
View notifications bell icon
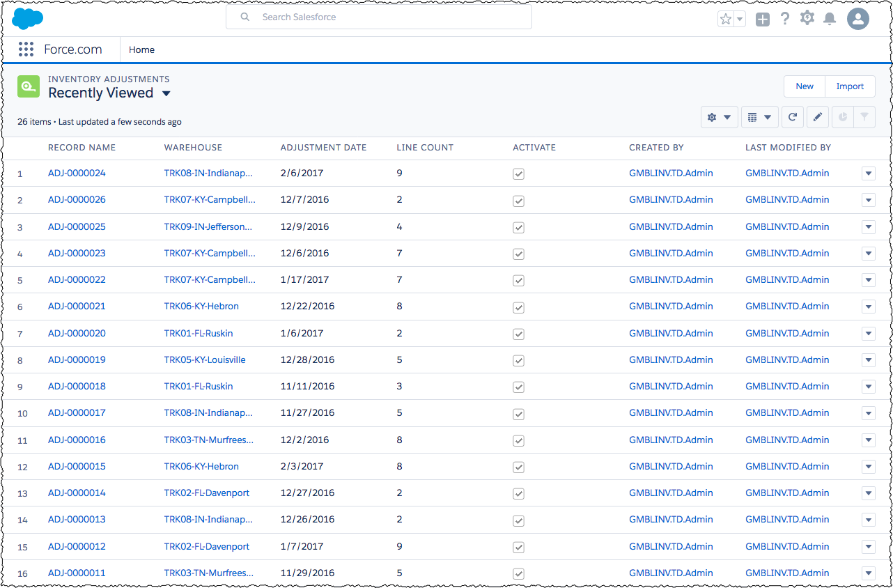pyautogui.click(x=830, y=19)
